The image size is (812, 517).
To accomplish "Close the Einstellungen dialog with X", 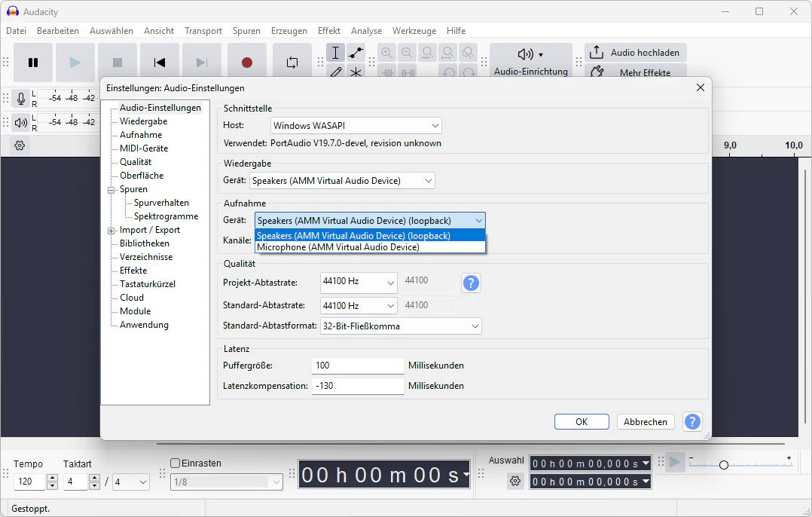I will coord(701,87).
